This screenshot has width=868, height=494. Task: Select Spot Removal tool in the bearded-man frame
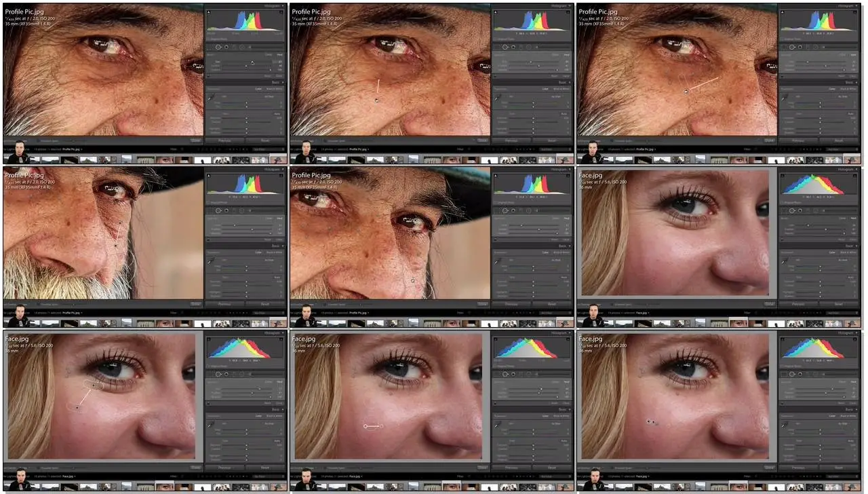click(x=218, y=211)
